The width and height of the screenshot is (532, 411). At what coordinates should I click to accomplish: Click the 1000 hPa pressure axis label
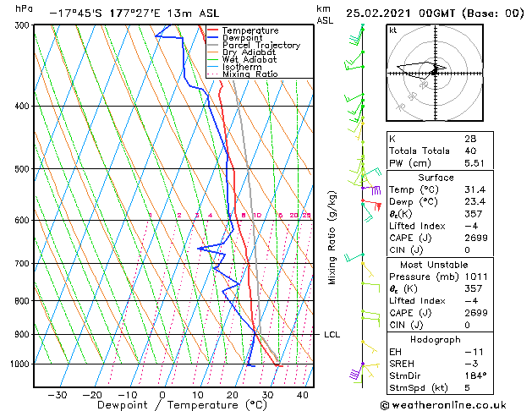(x=22, y=364)
